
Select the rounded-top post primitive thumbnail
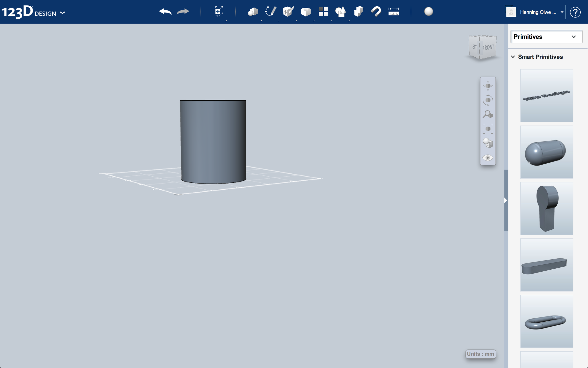[x=547, y=209]
